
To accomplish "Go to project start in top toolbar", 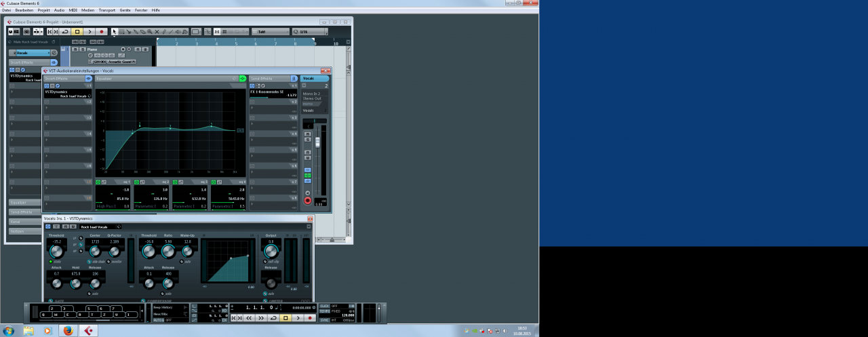I will 50,32.
